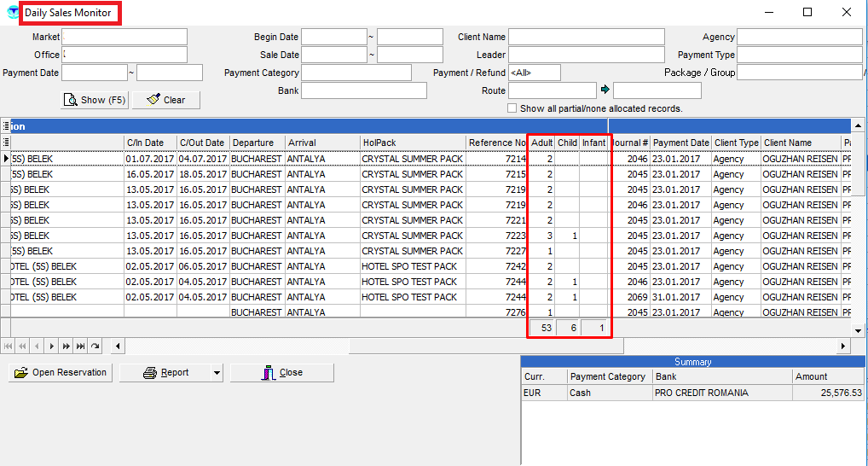Open the grid options icon beside column headers
Image resolution: width=868 pixels, height=466 pixels.
click(x=6, y=143)
